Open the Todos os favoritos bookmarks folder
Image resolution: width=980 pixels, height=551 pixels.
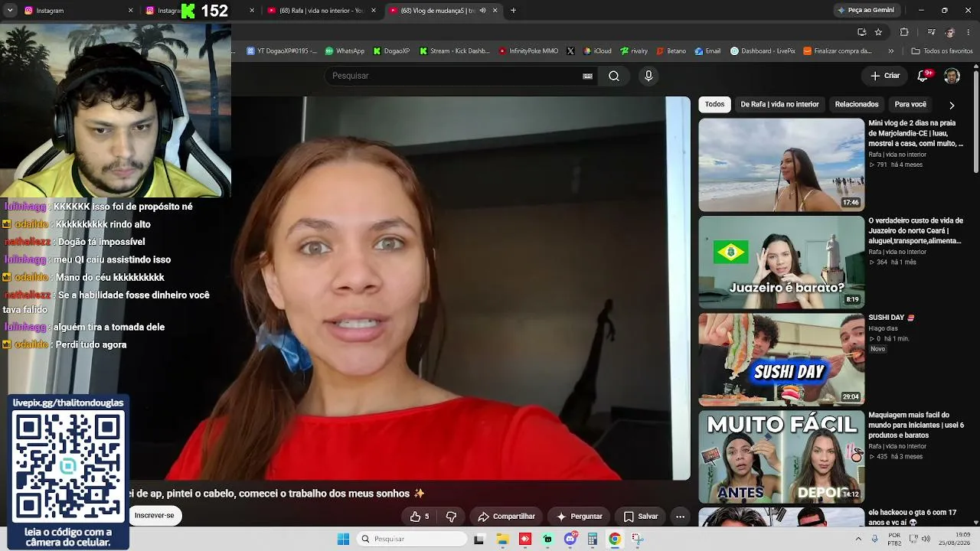tap(942, 51)
